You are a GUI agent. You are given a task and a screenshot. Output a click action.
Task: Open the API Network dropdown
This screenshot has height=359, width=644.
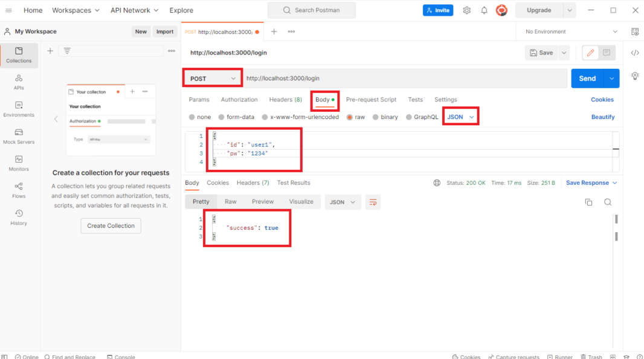(x=134, y=10)
